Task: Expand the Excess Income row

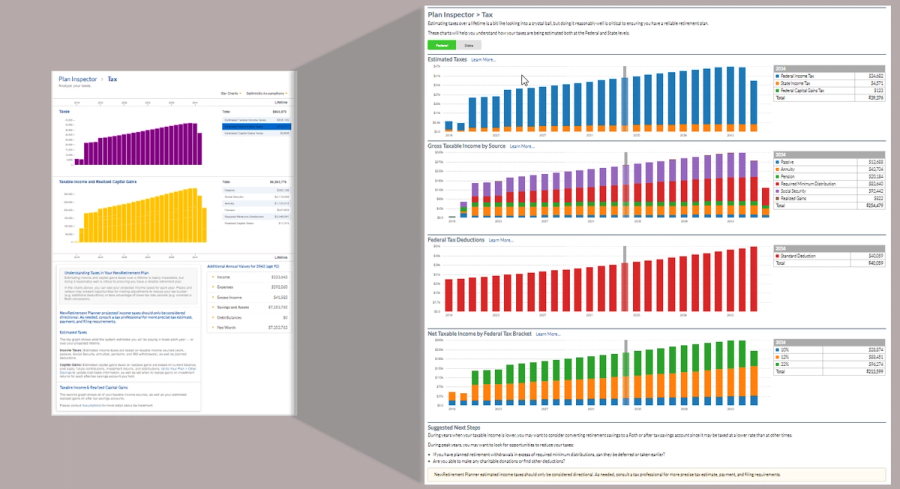Action: pyautogui.click(x=249, y=297)
